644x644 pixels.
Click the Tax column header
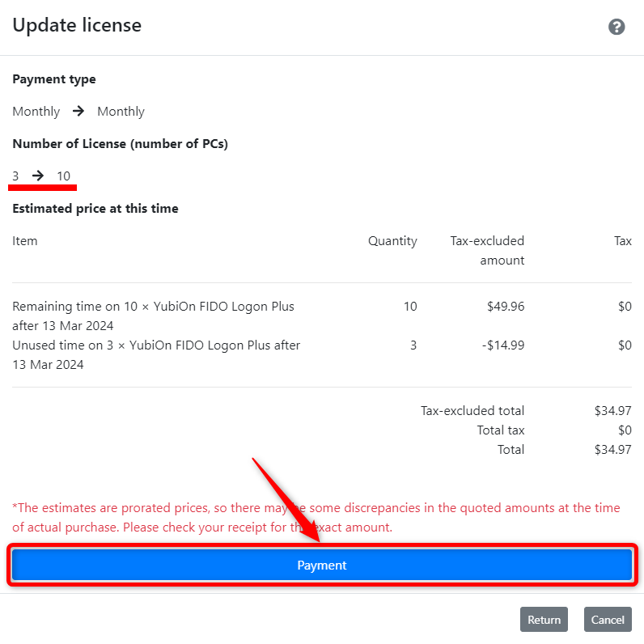point(623,240)
